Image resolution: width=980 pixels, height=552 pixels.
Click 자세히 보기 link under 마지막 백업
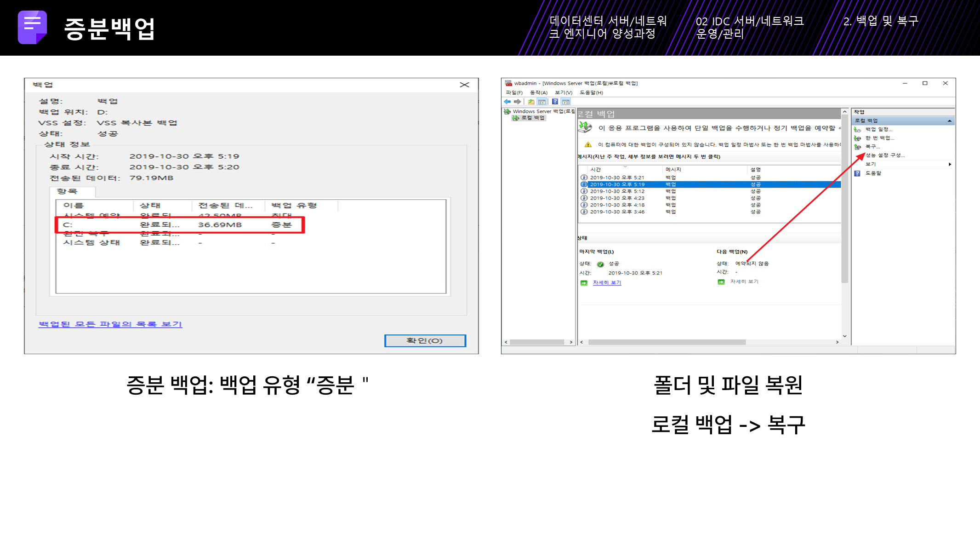(x=607, y=283)
